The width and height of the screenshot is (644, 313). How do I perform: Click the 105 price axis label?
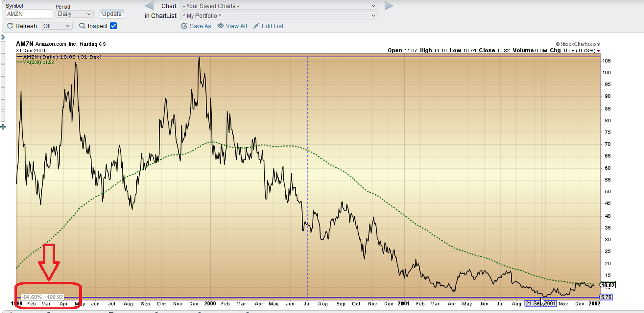click(x=606, y=61)
